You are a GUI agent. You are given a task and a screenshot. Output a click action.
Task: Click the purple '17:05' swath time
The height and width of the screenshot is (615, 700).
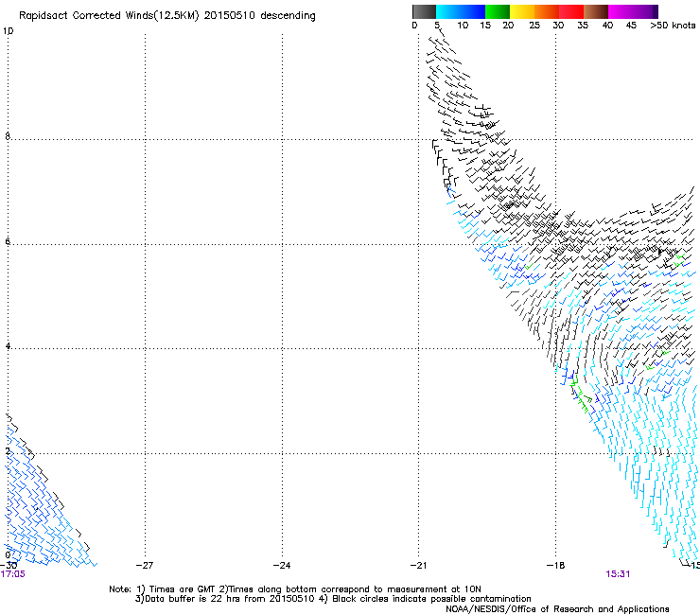(12, 574)
